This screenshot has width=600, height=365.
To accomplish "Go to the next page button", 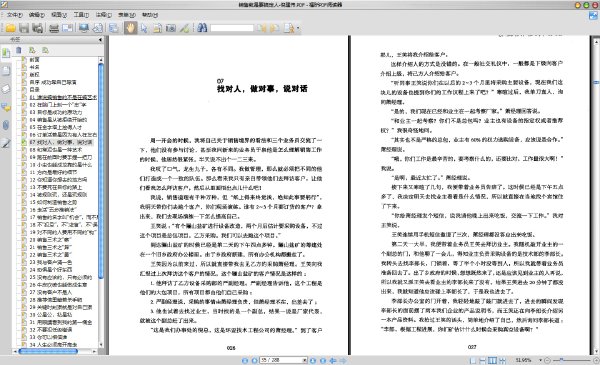I will pyautogui.click(x=313, y=360).
